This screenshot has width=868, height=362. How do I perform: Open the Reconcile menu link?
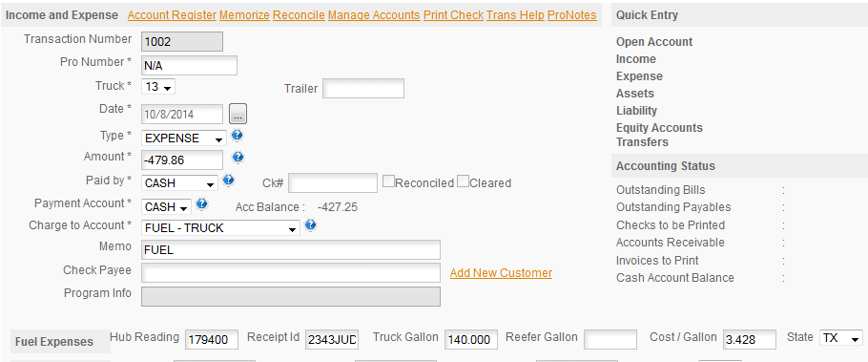coord(299,15)
